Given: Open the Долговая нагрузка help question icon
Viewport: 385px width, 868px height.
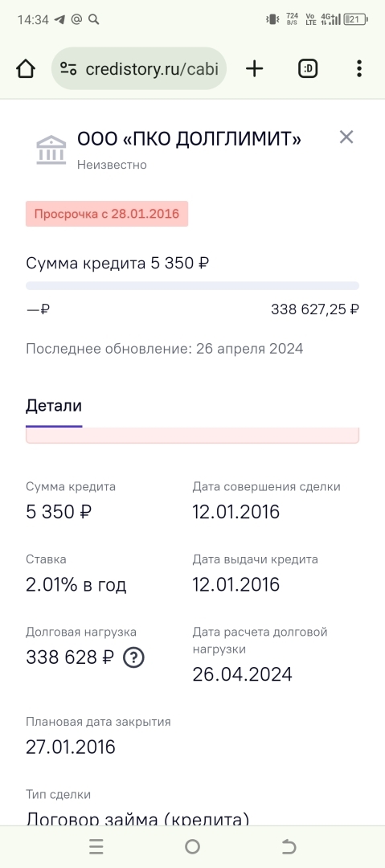Looking at the screenshot, I should tap(133, 657).
